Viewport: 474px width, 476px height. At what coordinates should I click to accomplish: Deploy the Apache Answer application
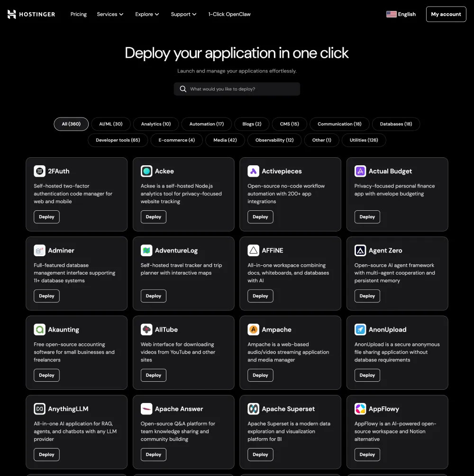(x=154, y=454)
